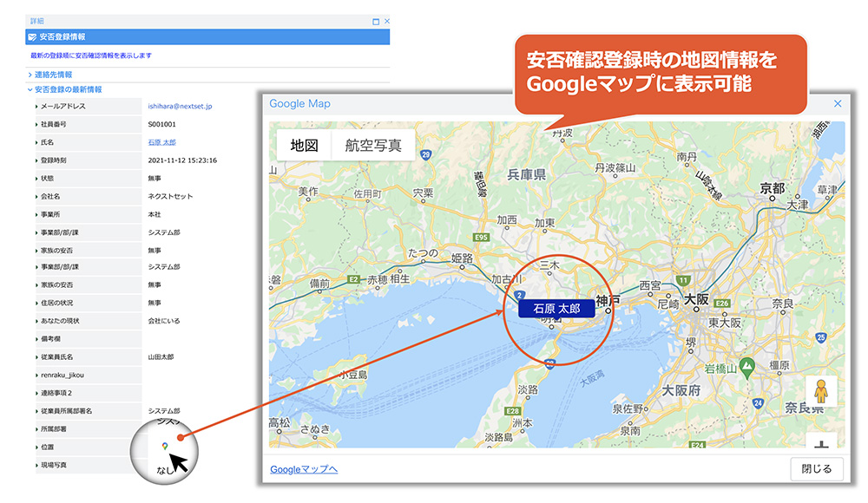868x503 pixels.
Task: Click the 姫路 city label on map
Action: tap(463, 258)
